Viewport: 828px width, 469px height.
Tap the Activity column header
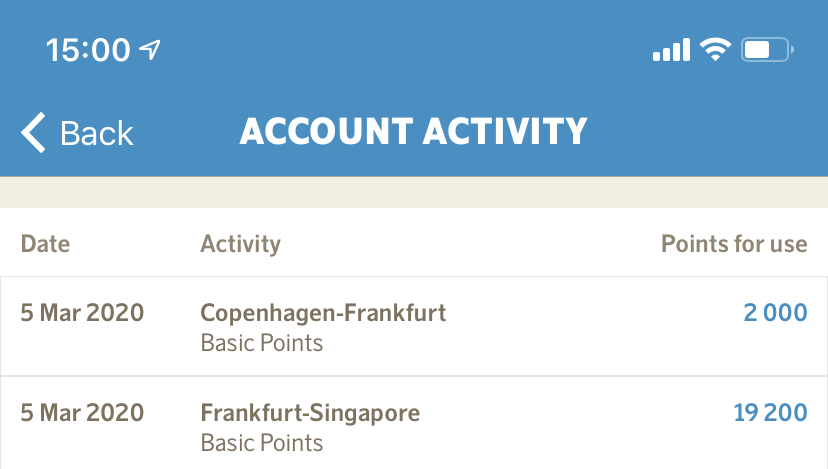pyautogui.click(x=240, y=243)
